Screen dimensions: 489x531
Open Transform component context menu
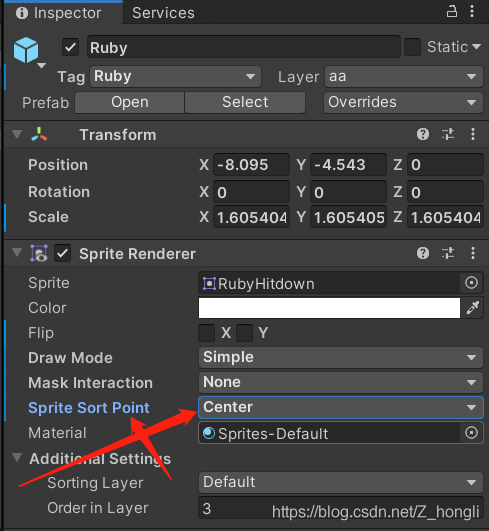(x=473, y=134)
